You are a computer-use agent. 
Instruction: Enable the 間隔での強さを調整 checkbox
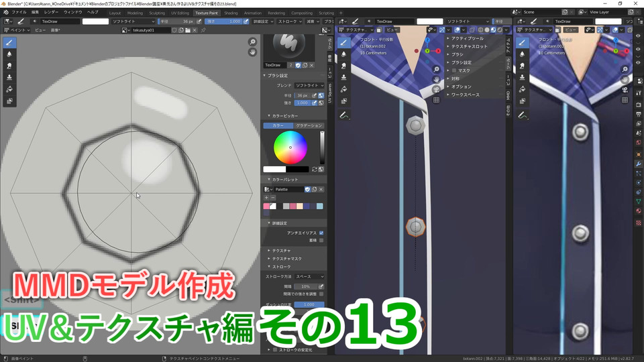pos(321,294)
